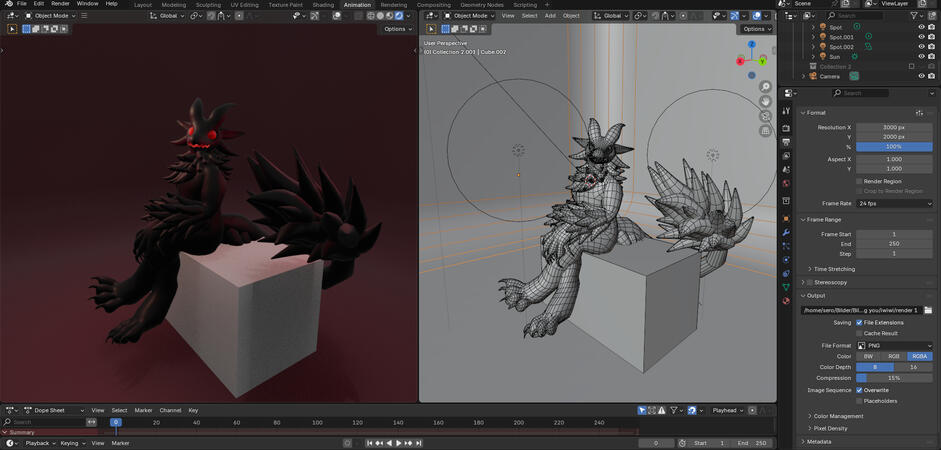This screenshot has width=941, height=450.
Task: Expand the Color Management section
Action: [838, 416]
